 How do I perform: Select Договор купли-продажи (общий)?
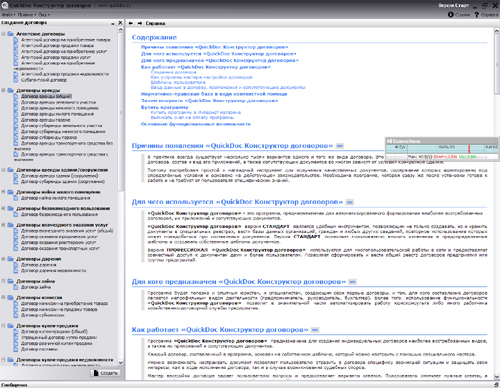[x=54, y=332]
